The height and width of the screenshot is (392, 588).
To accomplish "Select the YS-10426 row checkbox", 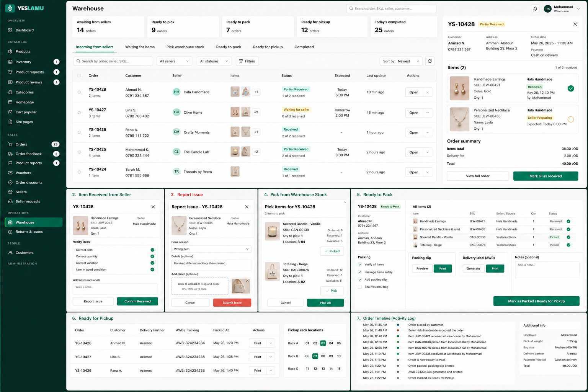I will point(79,132).
